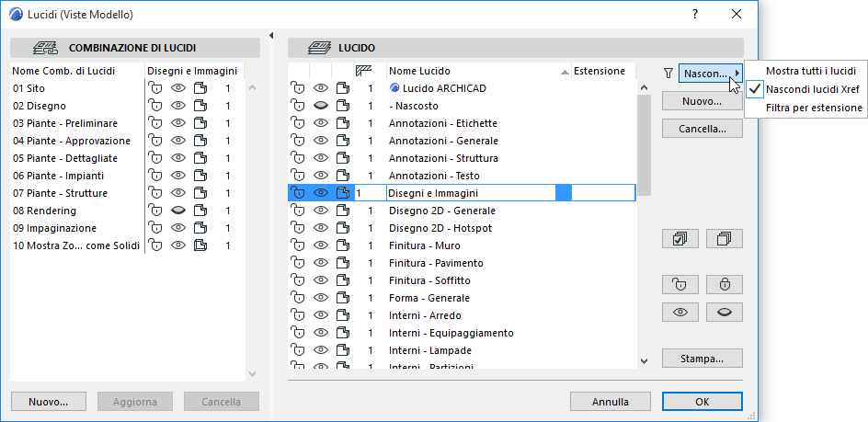
Task: Click the Deselect All layers icon button
Action: [x=724, y=239]
